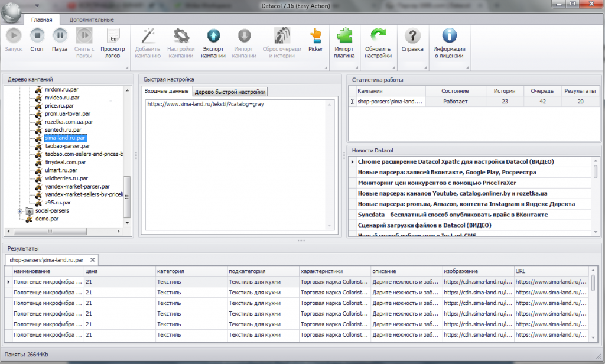605x364 pixels.
Task: Click the Экспорт кампании icon
Action: point(213,37)
